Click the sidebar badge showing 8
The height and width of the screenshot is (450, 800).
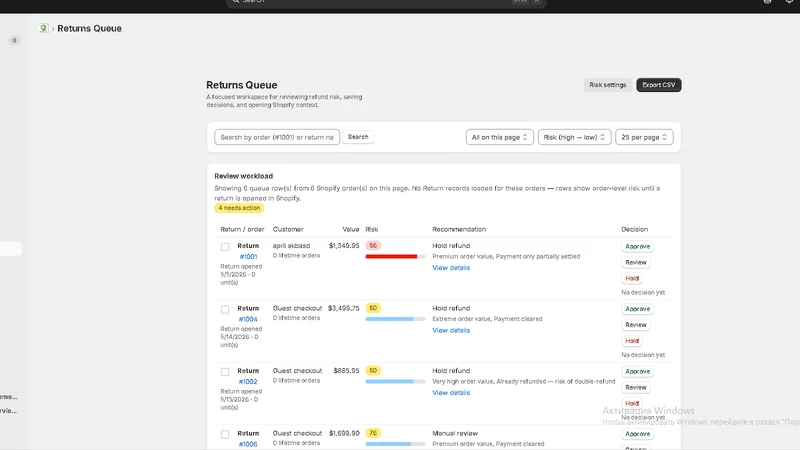[x=14, y=40]
